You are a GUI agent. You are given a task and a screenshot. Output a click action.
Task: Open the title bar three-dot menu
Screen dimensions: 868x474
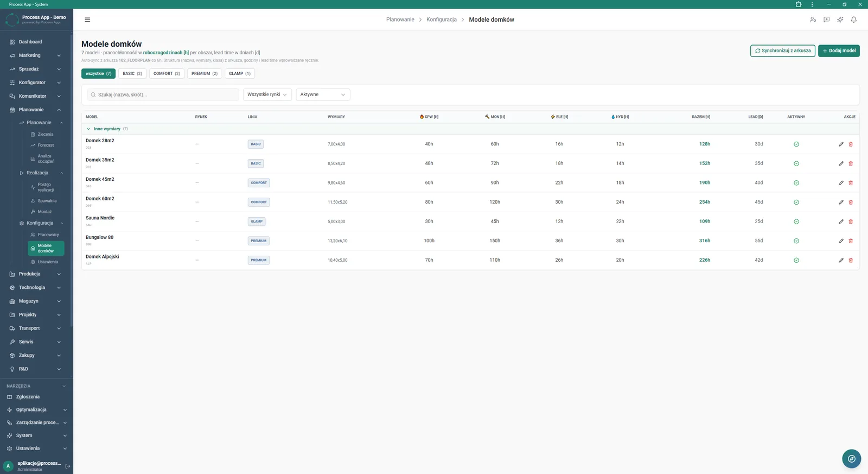tap(812, 4)
